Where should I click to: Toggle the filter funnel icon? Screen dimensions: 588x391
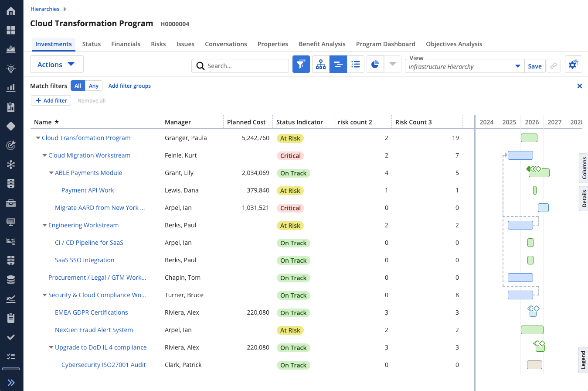point(301,64)
